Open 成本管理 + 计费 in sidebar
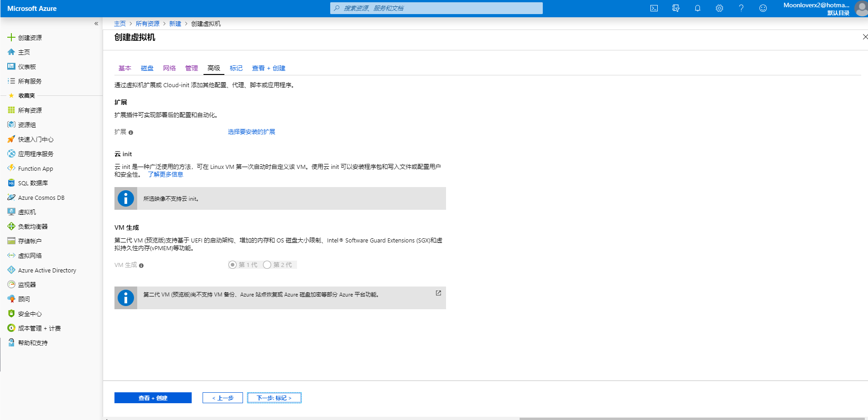This screenshot has width=868, height=420. [34, 328]
